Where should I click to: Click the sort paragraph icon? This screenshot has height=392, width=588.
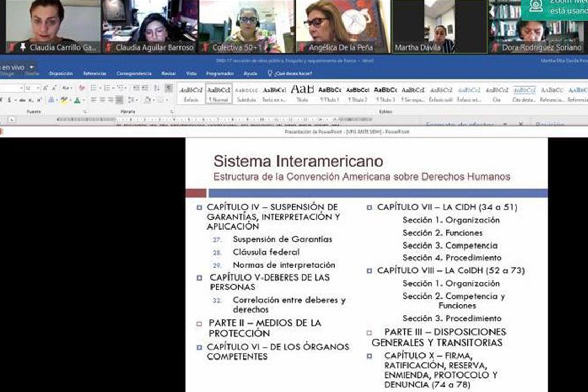pos(156,88)
